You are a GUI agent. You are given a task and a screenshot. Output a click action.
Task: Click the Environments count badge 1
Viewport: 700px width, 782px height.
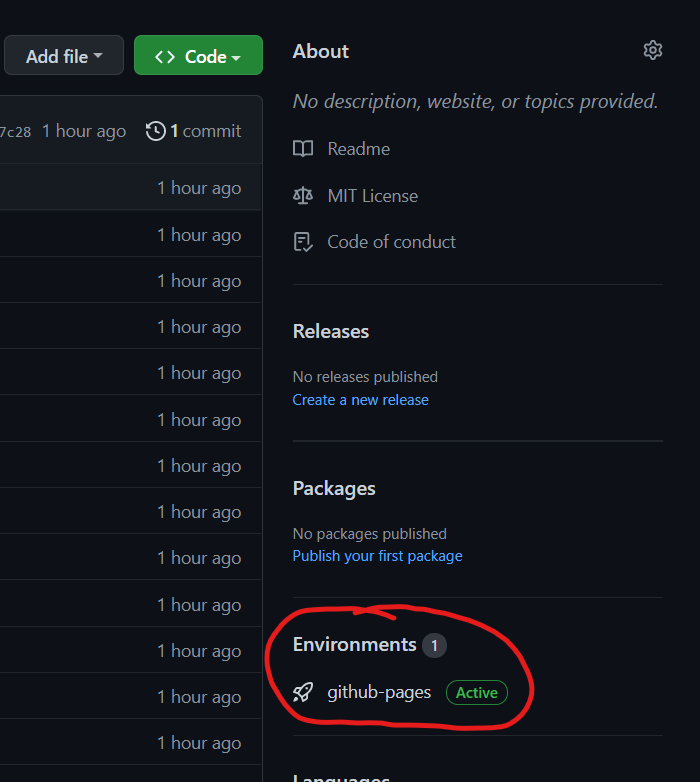pos(434,645)
